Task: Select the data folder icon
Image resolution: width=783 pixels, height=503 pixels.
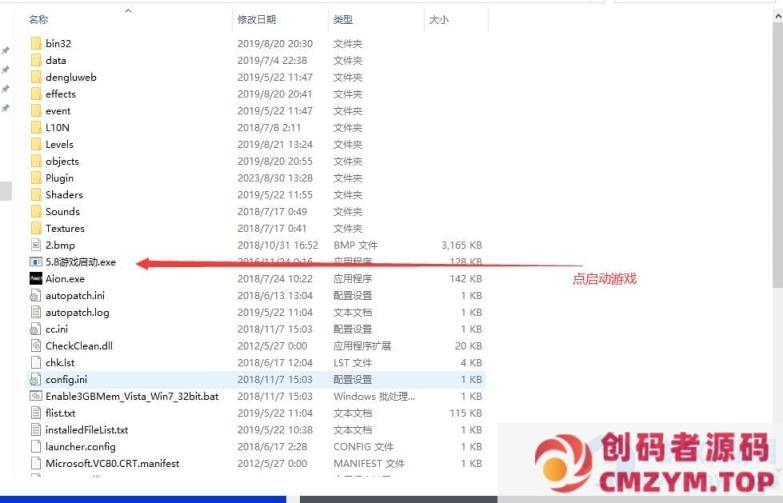Action: 36,60
